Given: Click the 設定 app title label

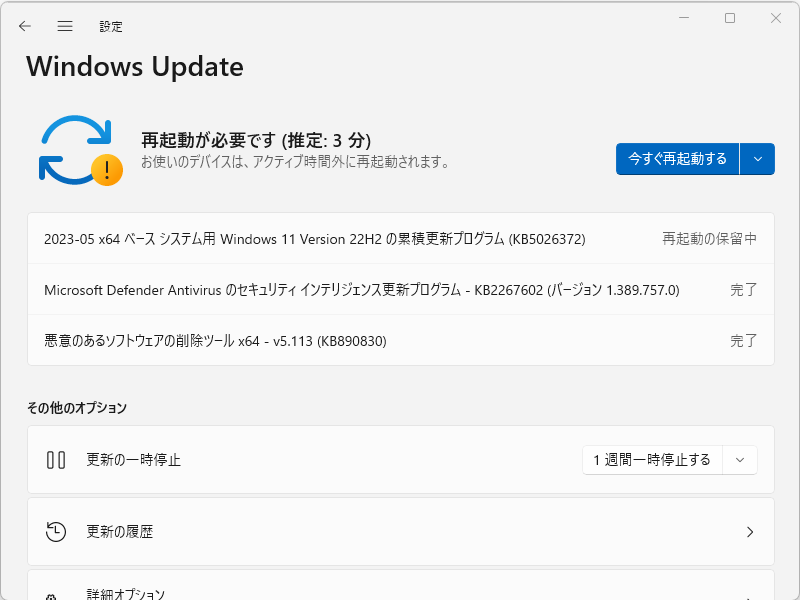Looking at the screenshot, I should point(111,26).
